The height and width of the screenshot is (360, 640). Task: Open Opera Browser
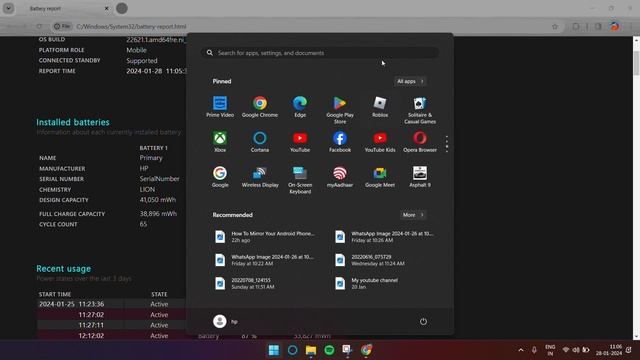tap(420, 142)
